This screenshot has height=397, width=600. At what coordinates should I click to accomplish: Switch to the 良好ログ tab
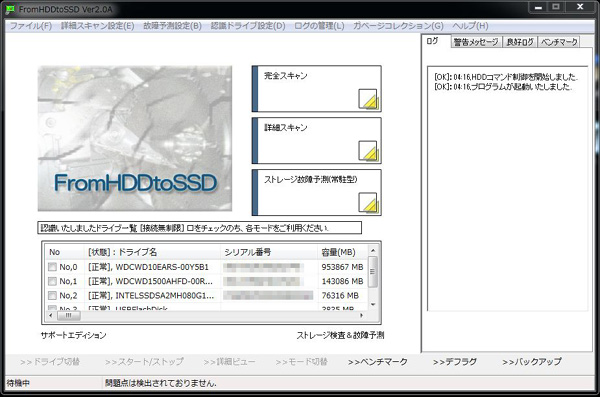coord(520,42)
